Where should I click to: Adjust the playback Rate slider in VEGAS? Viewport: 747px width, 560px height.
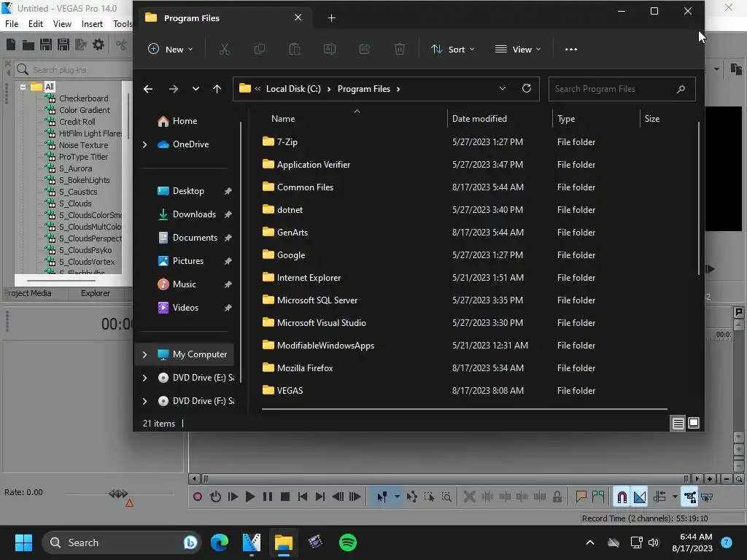point(118,494)
